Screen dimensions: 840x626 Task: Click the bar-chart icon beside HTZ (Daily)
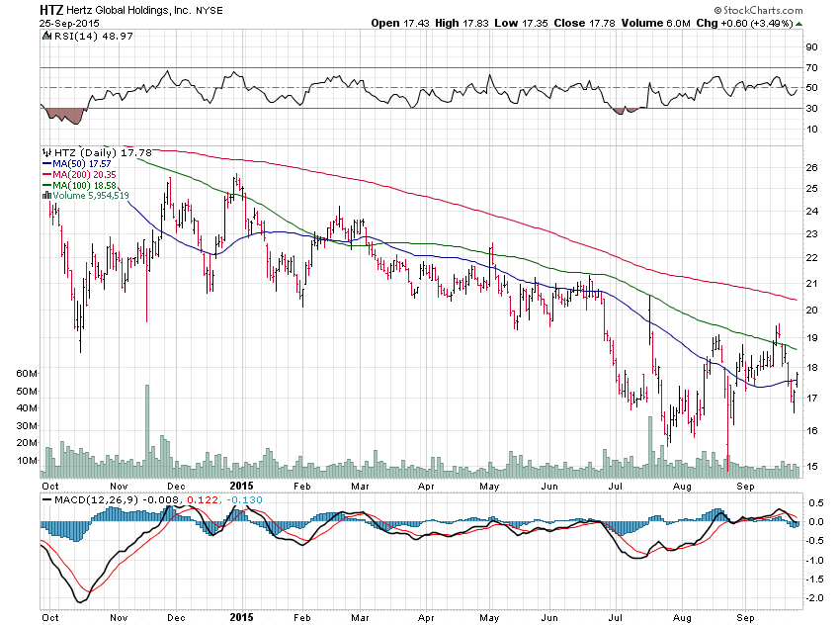coord(47,152)
